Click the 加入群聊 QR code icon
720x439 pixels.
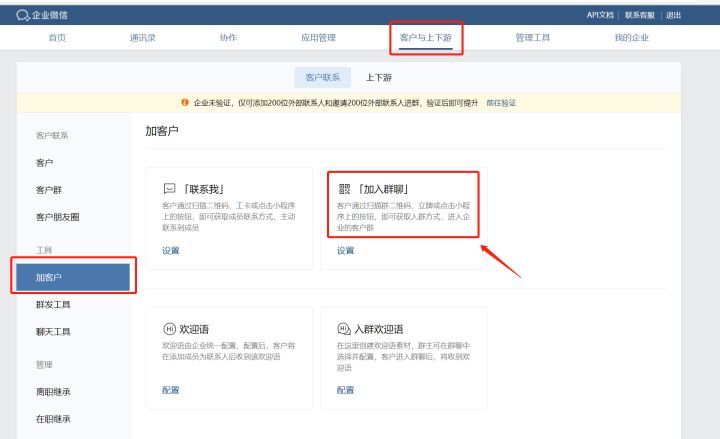coord(344,188)
